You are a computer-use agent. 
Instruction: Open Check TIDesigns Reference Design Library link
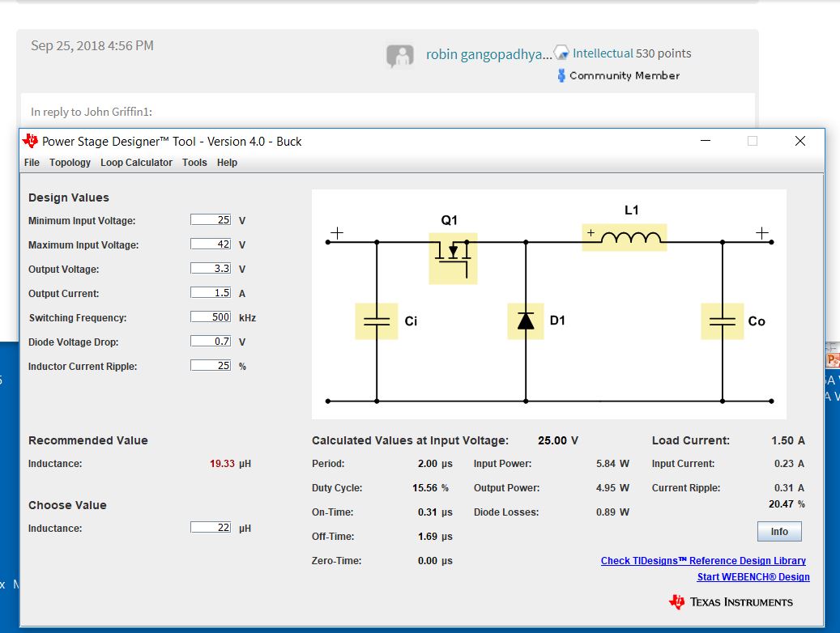coord(703,561)
